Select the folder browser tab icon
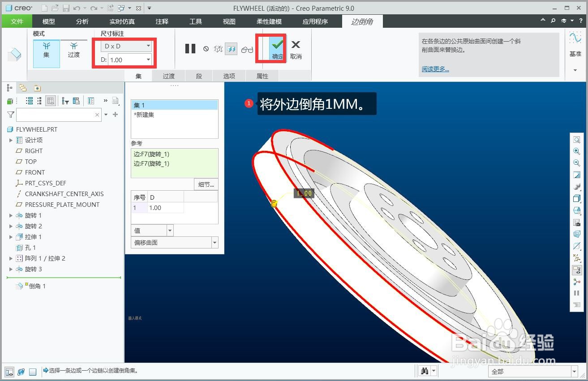Image resolution: width=588 pixels, height=381 pixels. pos(22,88)
